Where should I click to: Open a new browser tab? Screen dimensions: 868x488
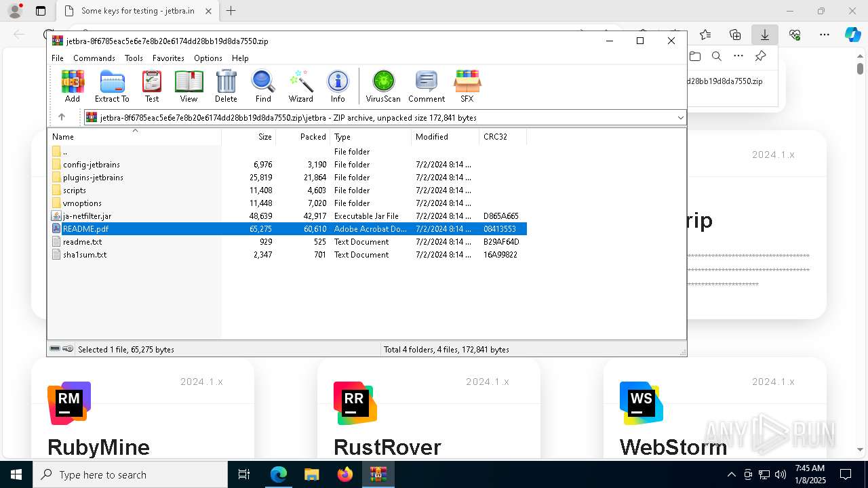coord(231,11)
